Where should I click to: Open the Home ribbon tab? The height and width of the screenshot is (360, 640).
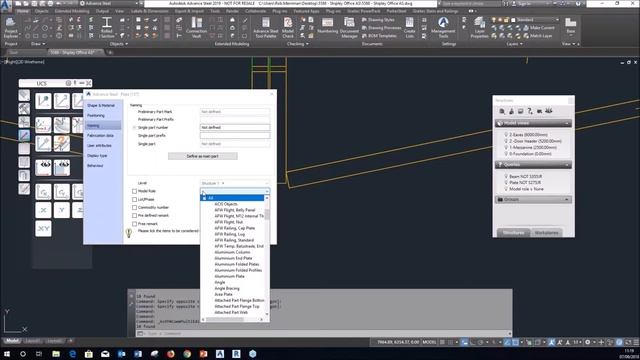tap(23, 11)
